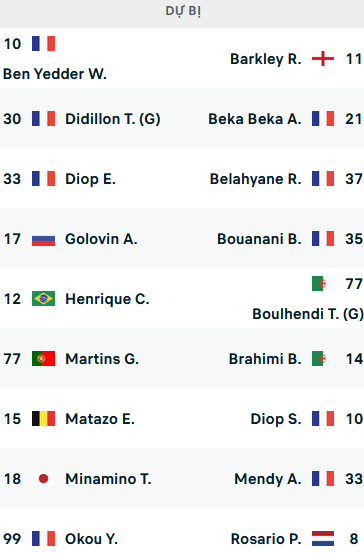364x553 pixels.
Task: Open goalkeeper Didillon T. (G) profile
Action: point(113,119)
